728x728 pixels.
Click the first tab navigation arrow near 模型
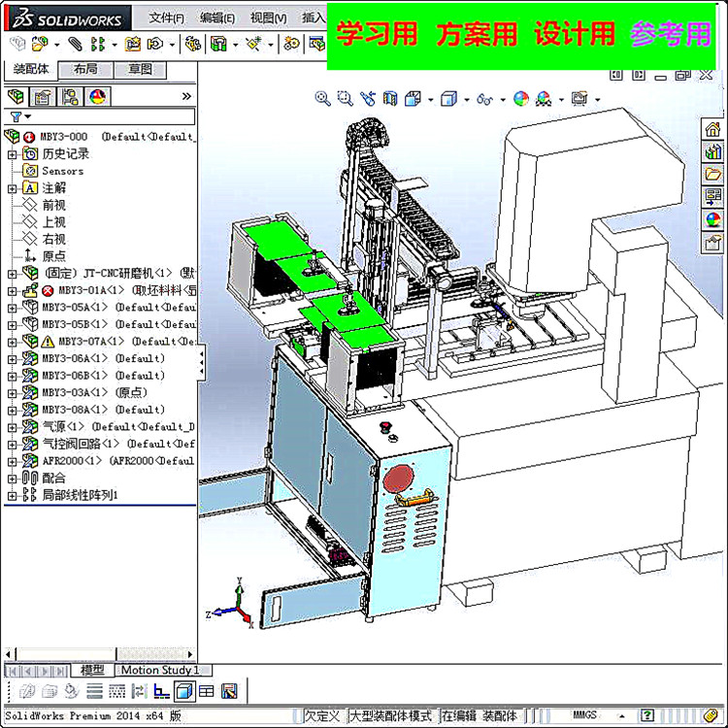(13, 671)
